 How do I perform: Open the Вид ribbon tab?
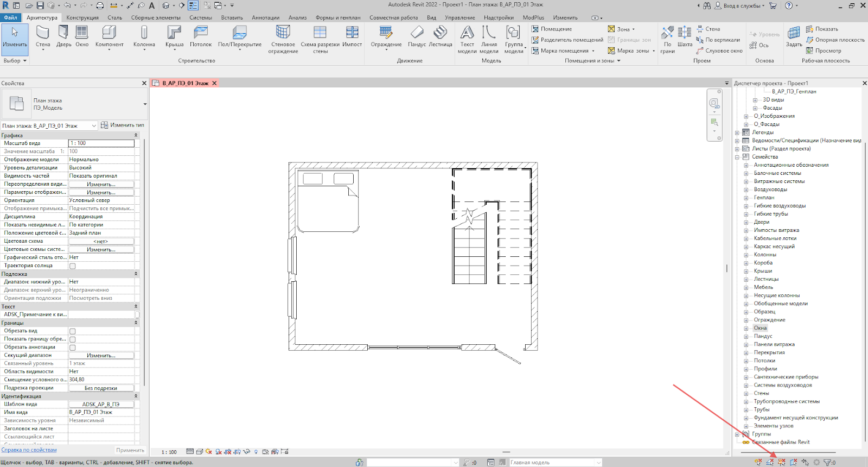[x=431, y=17]
